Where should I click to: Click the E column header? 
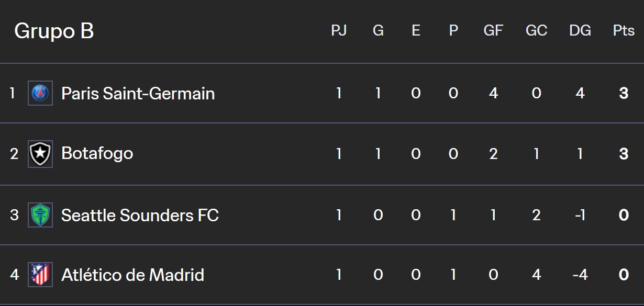point(416,31)
